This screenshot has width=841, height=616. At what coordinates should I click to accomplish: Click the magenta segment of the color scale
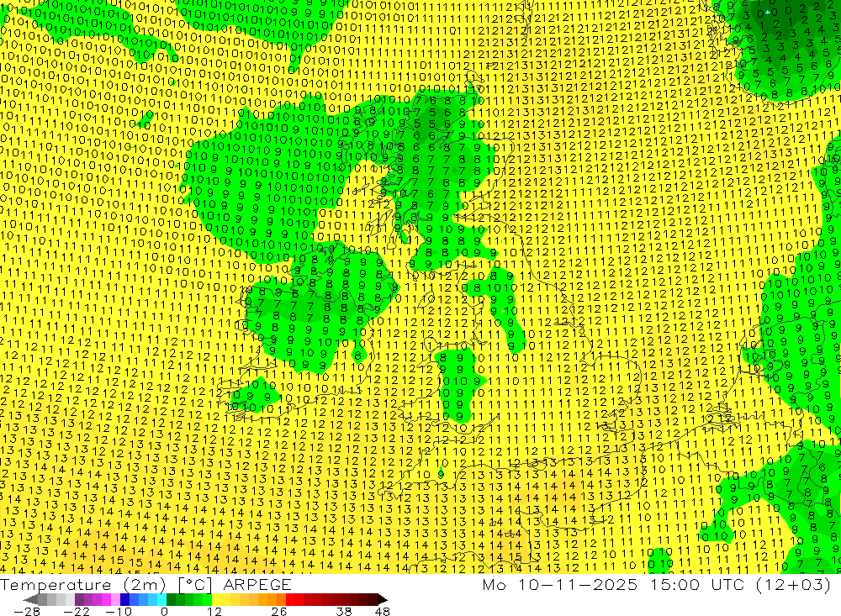[x=106, y=599]
